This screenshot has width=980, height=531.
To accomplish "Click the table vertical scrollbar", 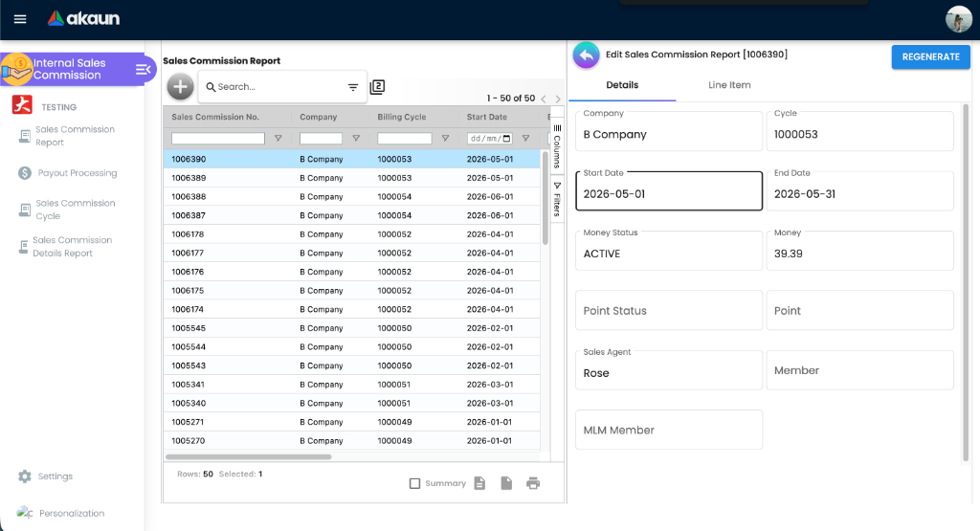I will click(545, 197).
